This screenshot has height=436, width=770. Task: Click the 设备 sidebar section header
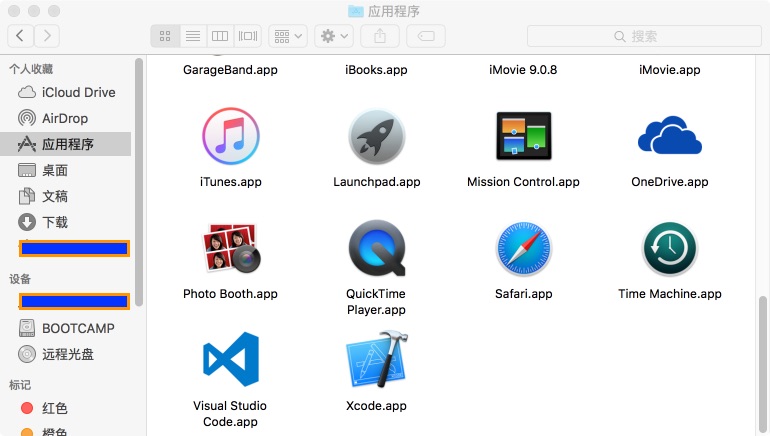pos(20,279)
